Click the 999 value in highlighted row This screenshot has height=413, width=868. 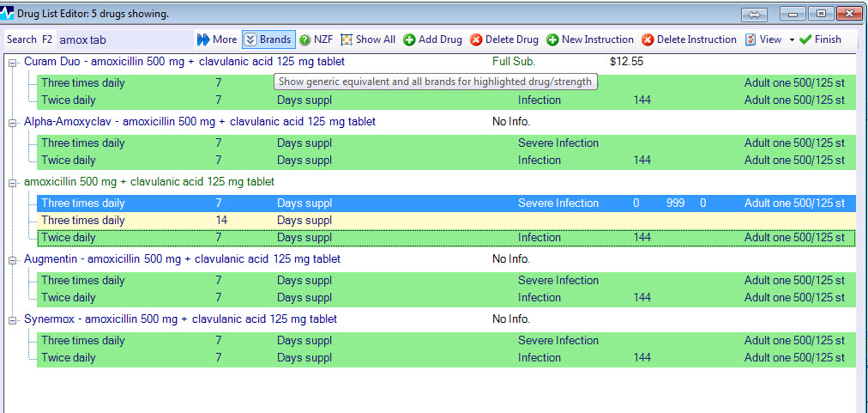675,203
